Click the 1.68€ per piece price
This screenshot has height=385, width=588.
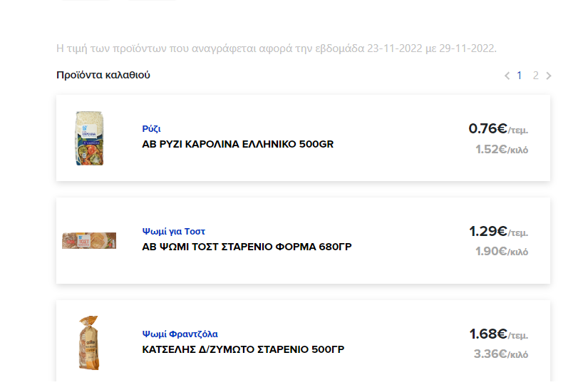[x=497, y=334]
